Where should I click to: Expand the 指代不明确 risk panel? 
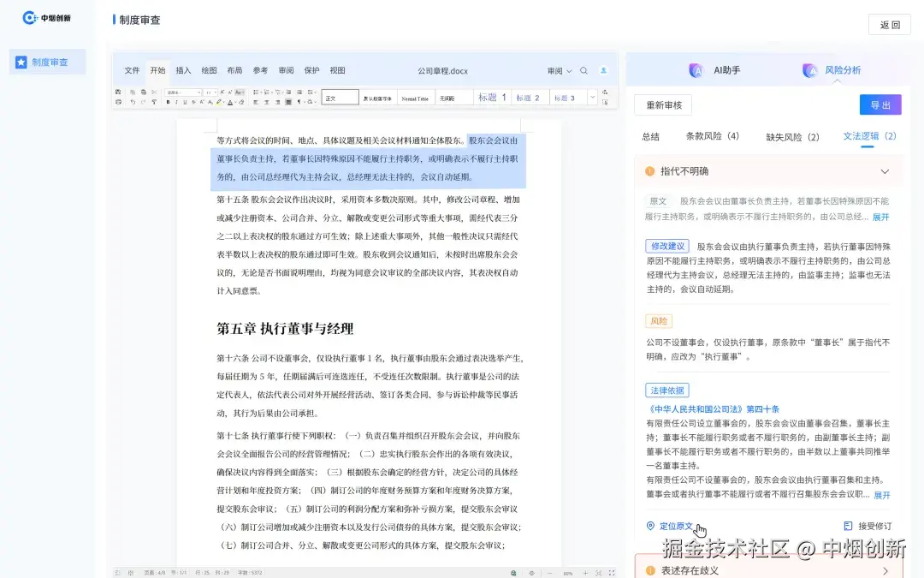pos(886,171)
